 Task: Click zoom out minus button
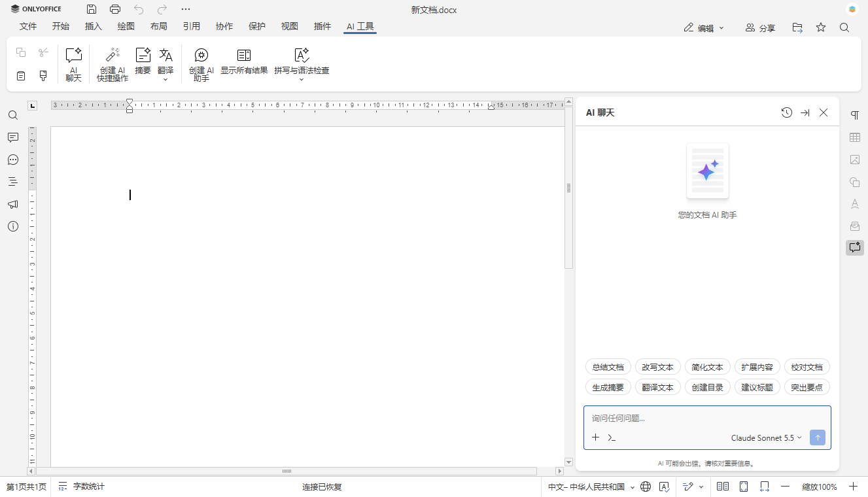tap(786, 487)
